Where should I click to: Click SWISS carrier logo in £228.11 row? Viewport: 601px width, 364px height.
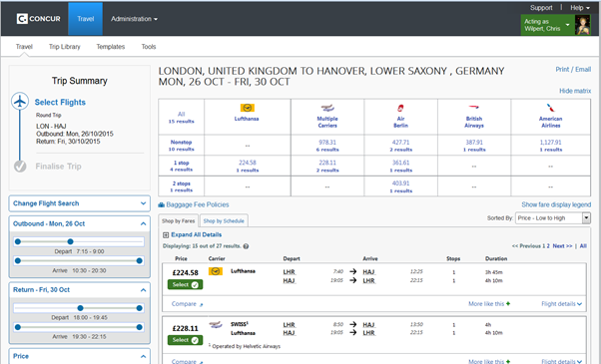216,325
